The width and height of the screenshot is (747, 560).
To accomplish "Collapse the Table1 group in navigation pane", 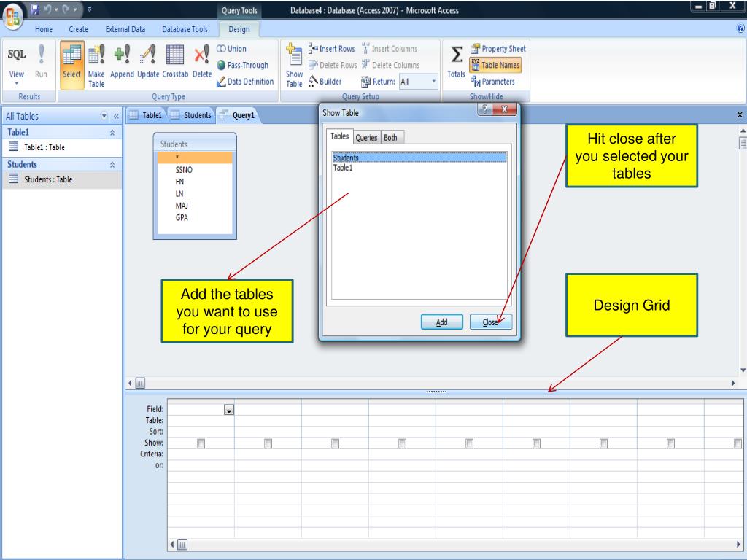I will point(112,133).
